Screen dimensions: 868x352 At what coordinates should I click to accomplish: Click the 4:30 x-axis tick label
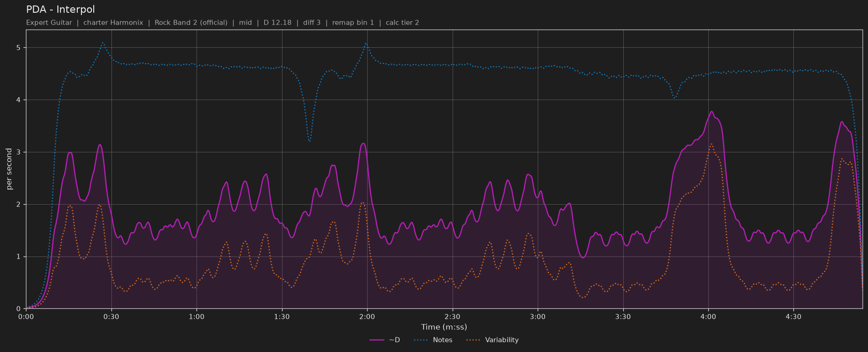point(793,317)
